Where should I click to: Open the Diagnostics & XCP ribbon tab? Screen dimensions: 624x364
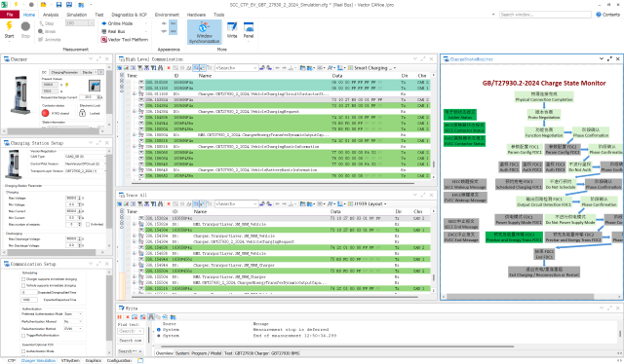point(129,15)
